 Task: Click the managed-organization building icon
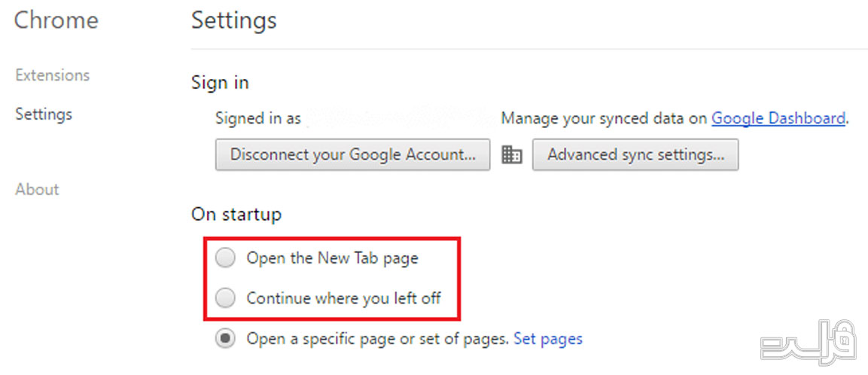tap(511, 155)
